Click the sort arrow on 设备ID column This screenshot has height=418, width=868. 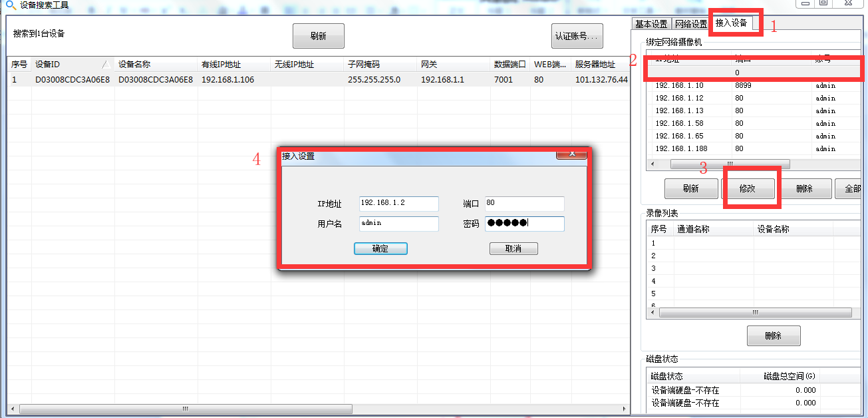tap(106, 65)
